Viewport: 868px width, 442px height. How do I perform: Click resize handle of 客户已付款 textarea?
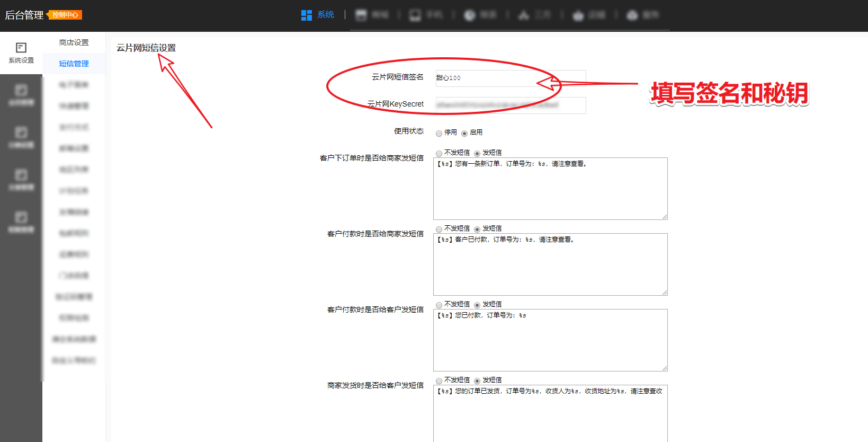(x=665, y=293)
